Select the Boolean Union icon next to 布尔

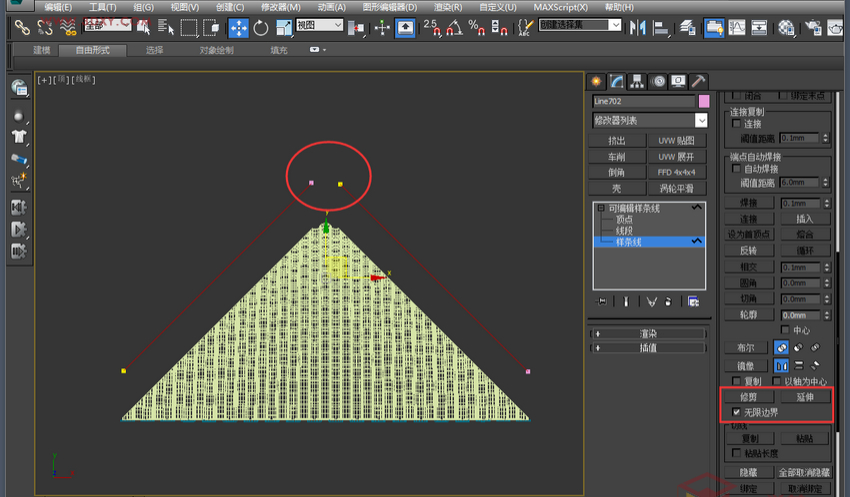pos(781,347)
